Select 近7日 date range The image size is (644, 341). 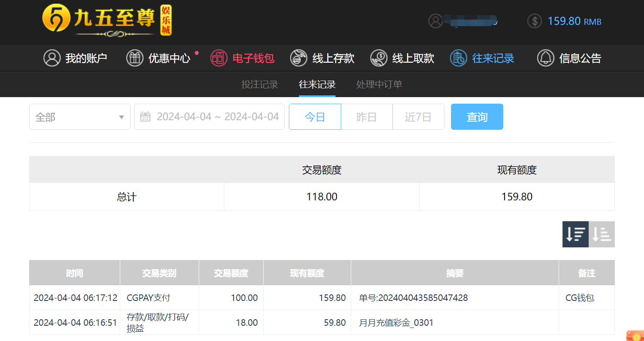click(x=418, y=117)
